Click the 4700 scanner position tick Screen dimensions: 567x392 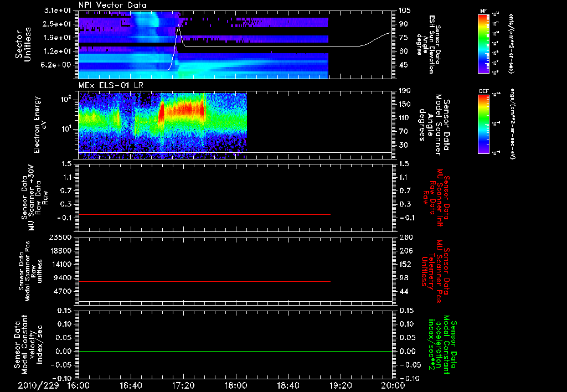point(63,291)
